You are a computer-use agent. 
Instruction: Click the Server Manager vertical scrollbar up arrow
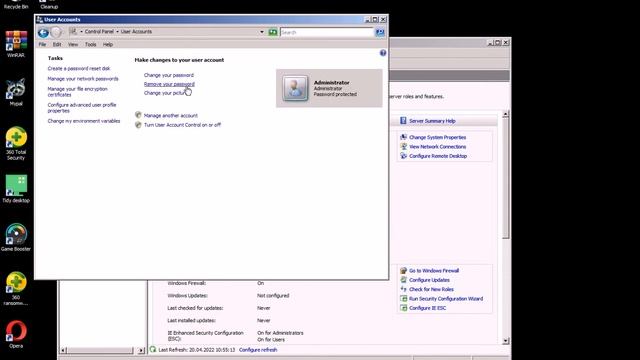click(x=506, y=114)
